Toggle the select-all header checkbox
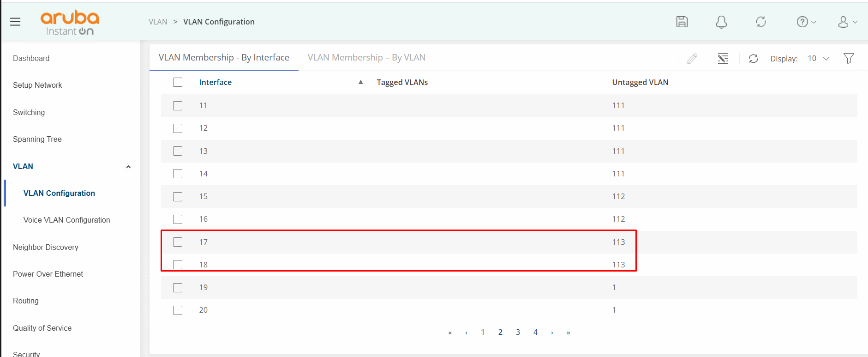This screenshot has height=357, width=868. [x=178, y=82]
